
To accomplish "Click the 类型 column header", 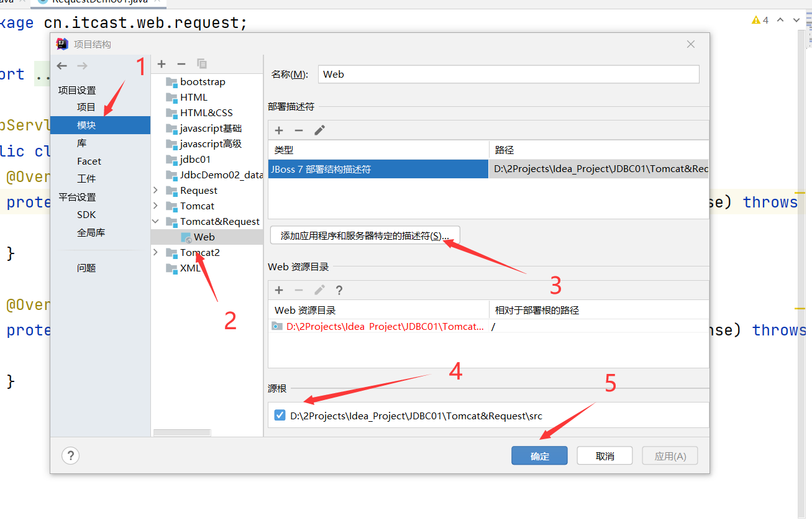I will pos(378,150).
